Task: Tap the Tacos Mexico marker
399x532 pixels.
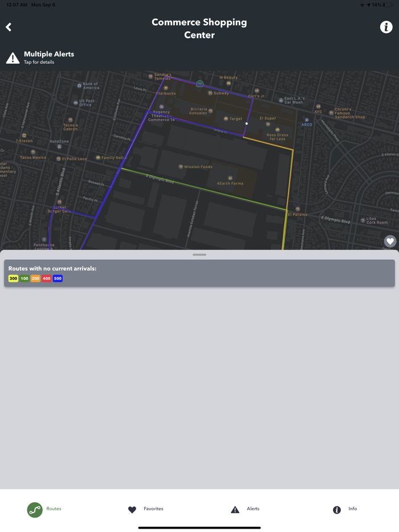Action: [x=33, y=152]
